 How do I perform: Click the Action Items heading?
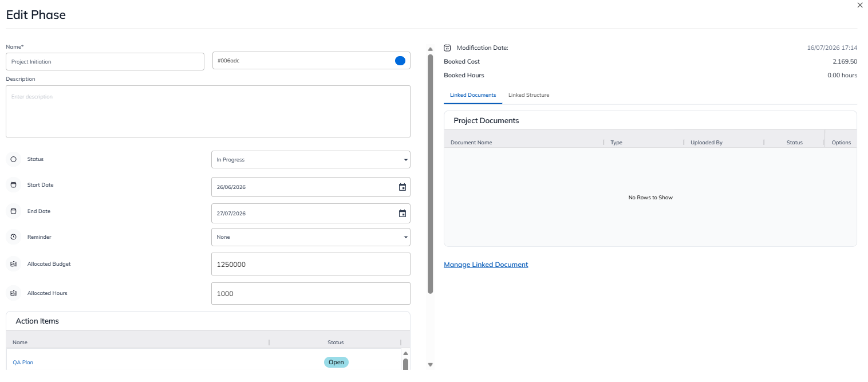click(37, 321)
